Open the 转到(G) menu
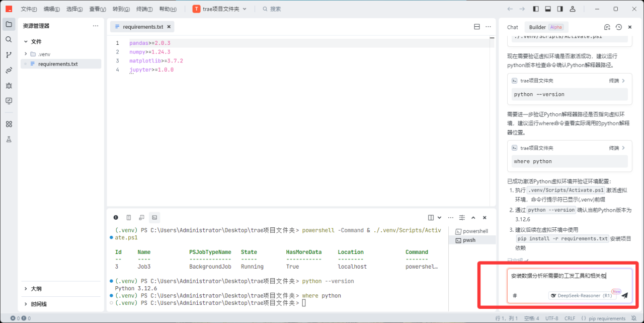 [121, 9]
